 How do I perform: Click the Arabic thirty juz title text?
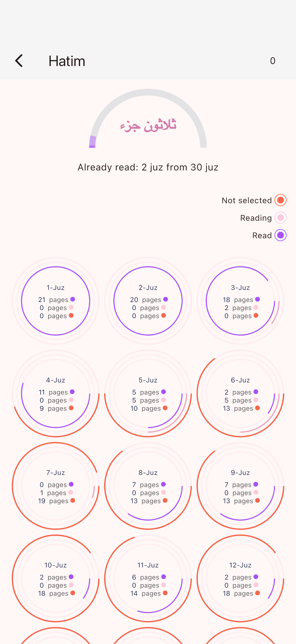pyautogui.click(x=148, y=126)
